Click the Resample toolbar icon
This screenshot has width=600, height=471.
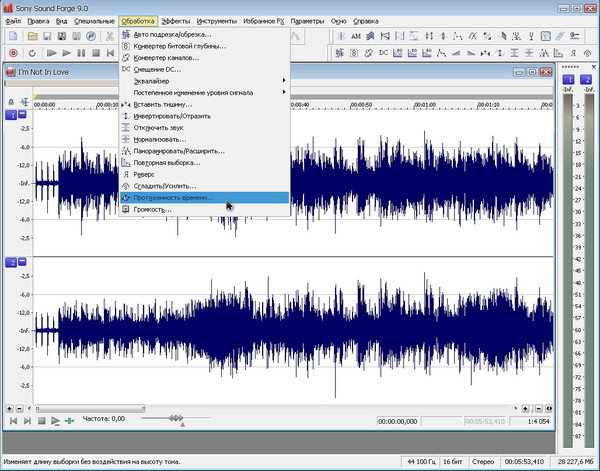[x=558, y=53]
